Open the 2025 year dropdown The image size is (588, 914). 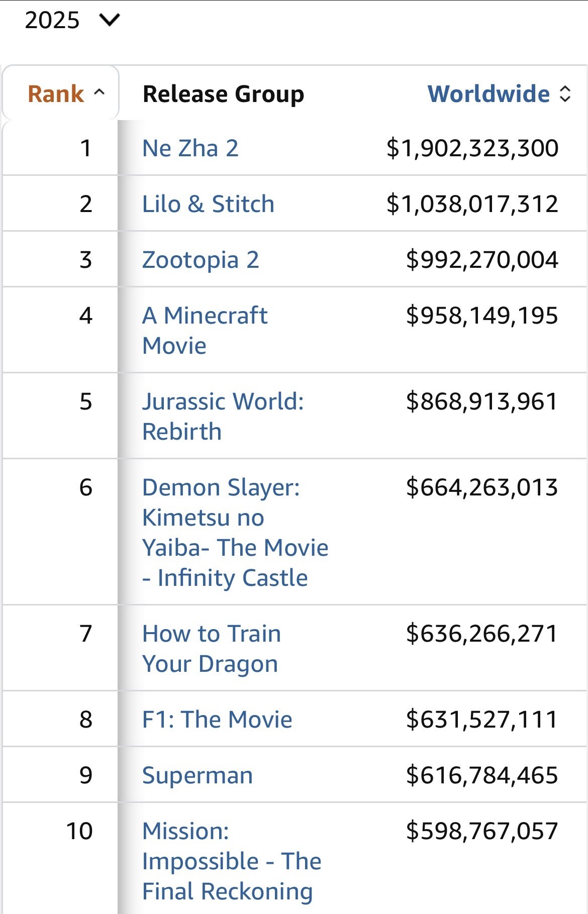pyautogui.click(x=52, y=20)
